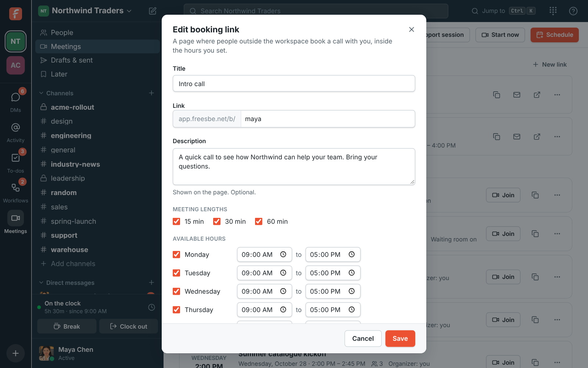This screenshot has height=368, width=588.
Task: Toggle the Monday availability checkbox
Action: click(176, 254)
